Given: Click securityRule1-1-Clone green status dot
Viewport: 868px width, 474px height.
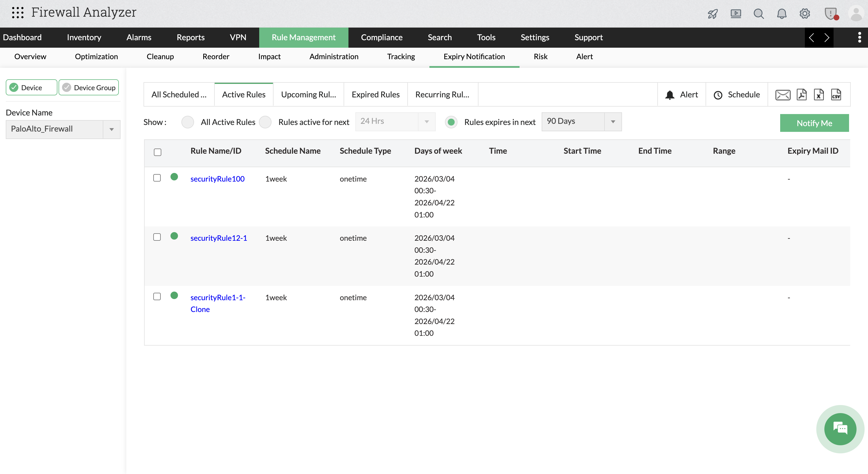Looking at the screenshot, I should tap(174, 296).
